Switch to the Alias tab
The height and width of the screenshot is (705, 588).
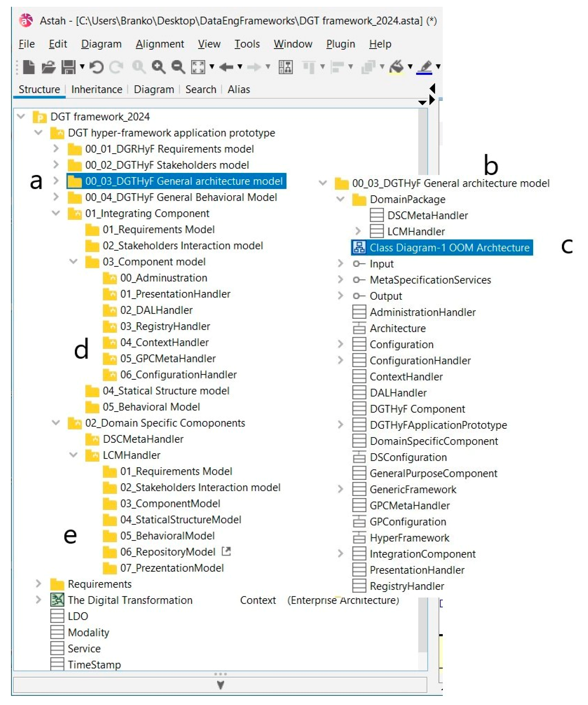(239, 90)
